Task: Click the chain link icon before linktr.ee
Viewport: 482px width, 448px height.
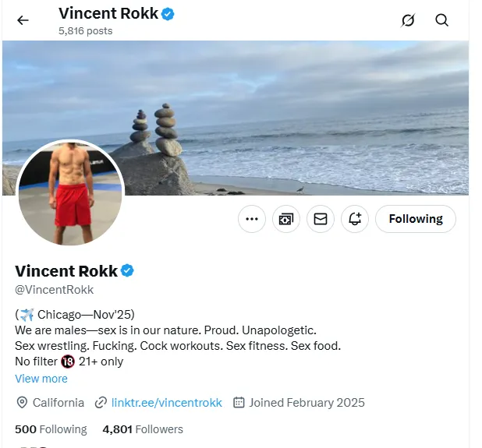Action: (x=101, y=403)
